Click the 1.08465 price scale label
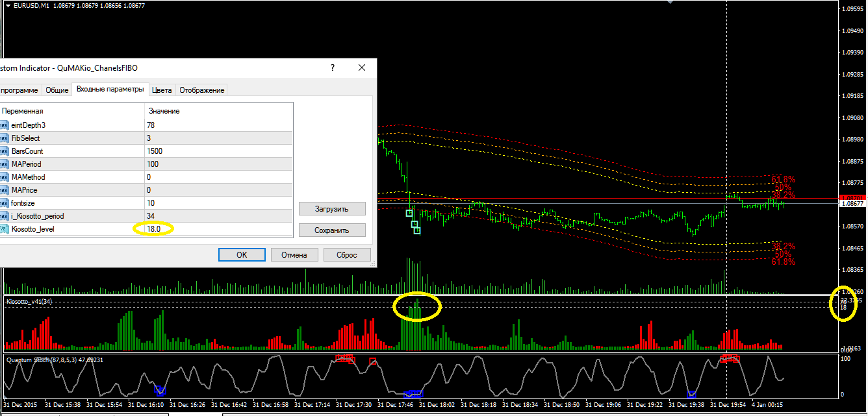The image size is (868, 416). pyautogui.click(x=852, y=248)
